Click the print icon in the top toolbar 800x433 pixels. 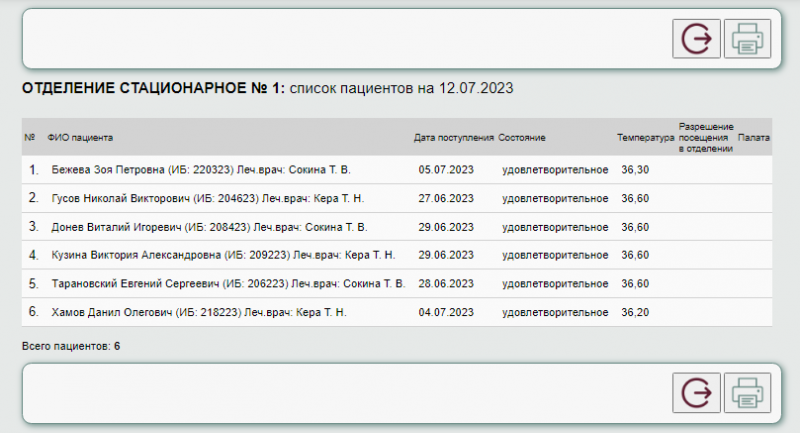pyautogui.click(x=746, y=39)
